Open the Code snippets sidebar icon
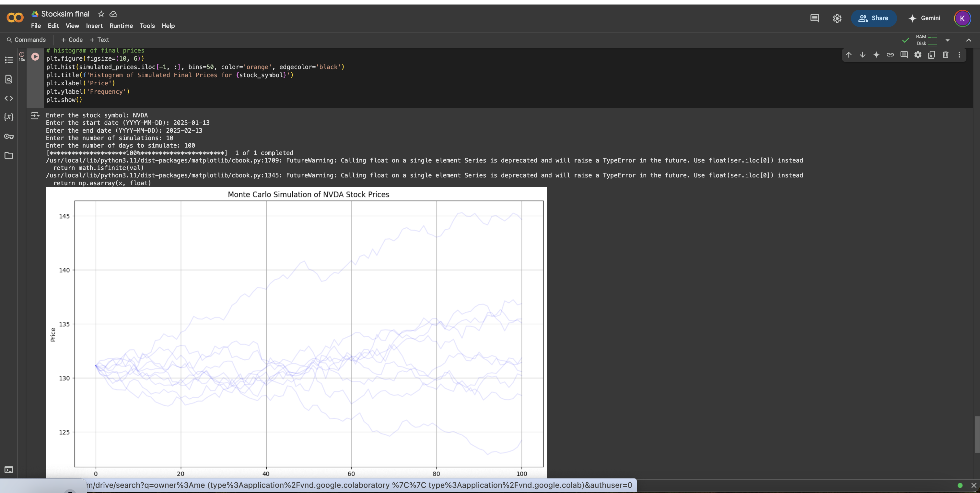Screen dimensions: 980x493 coord(9,98)
